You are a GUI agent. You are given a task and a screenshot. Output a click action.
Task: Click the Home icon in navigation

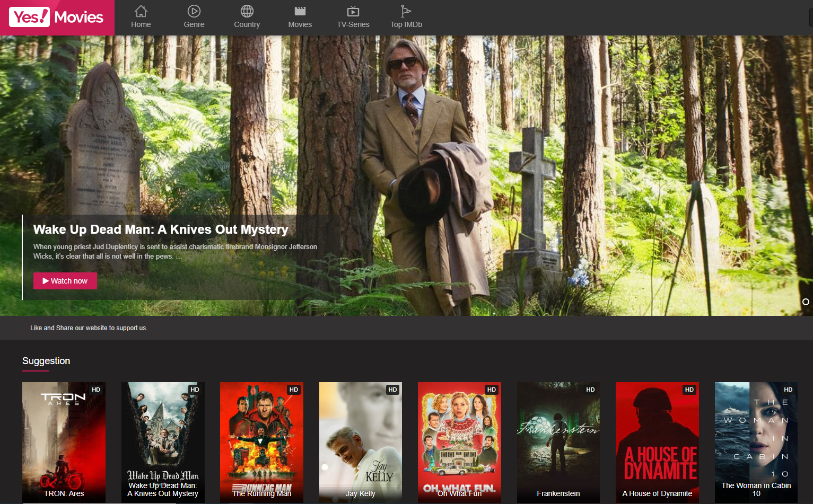(x=141, y=10)
